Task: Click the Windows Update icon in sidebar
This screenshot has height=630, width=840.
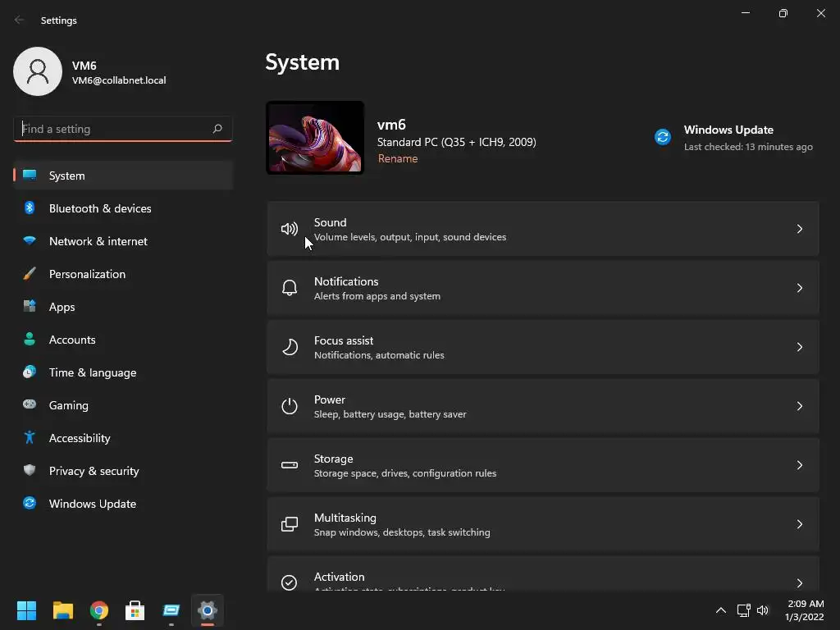Action: [x=30, y=503]
